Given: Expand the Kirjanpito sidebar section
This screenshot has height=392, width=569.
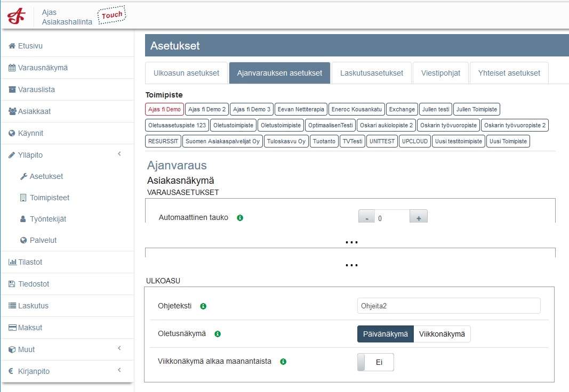Looking at the screenshot, I should pyautogui.click(x=119, y=371).
